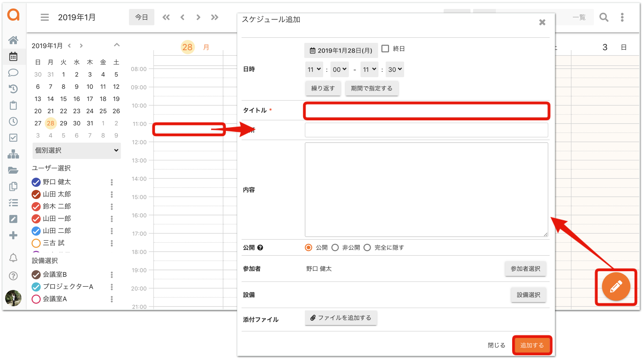Expand the start time minute selector
The height and width of the screenshot is (360, 644).
(339, 69)
